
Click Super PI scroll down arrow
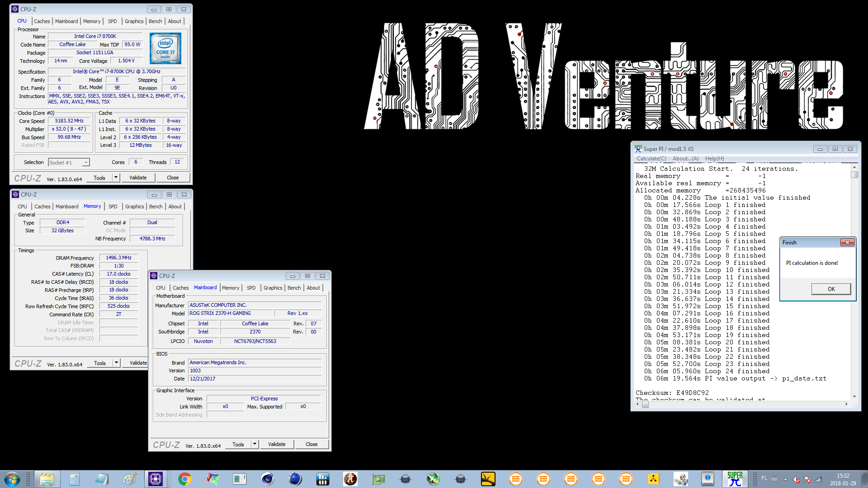coord(854,396)
